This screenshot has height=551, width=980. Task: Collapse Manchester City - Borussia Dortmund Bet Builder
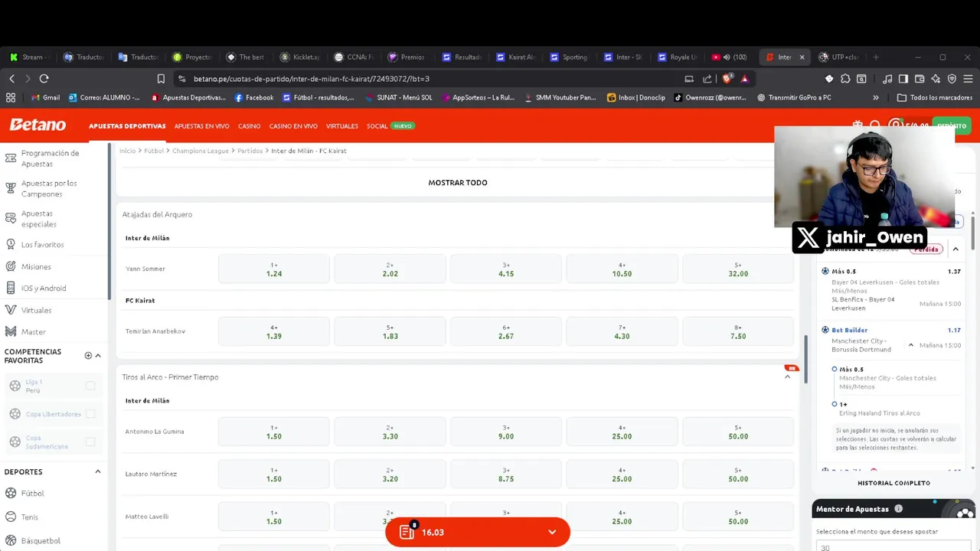pyautogui.click(x=911, y=345)
